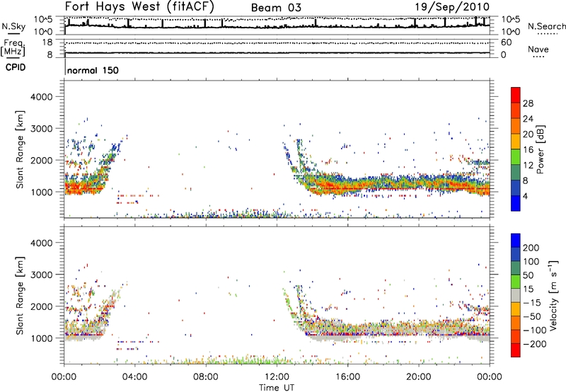Image resolution: width=566 pixels, height=392 pixels.
Task: Pick the light green power segment between 12 and 16
Action: point(516,157)
